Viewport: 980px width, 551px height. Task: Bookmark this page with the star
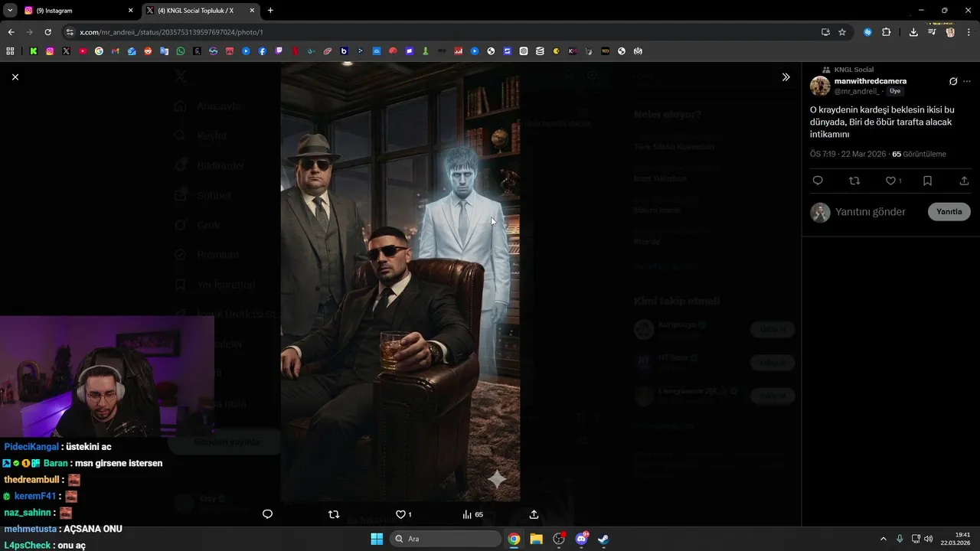click(x=842, y=32)
